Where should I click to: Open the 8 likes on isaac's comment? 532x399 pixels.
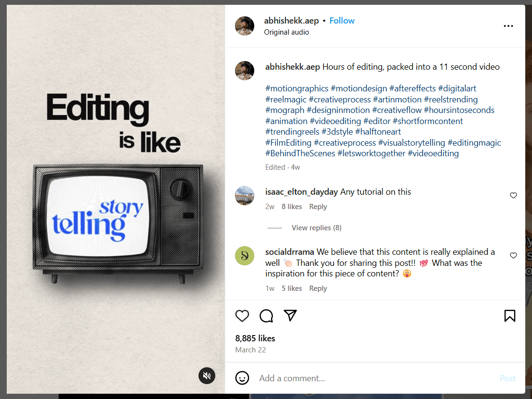pos(292,206)
